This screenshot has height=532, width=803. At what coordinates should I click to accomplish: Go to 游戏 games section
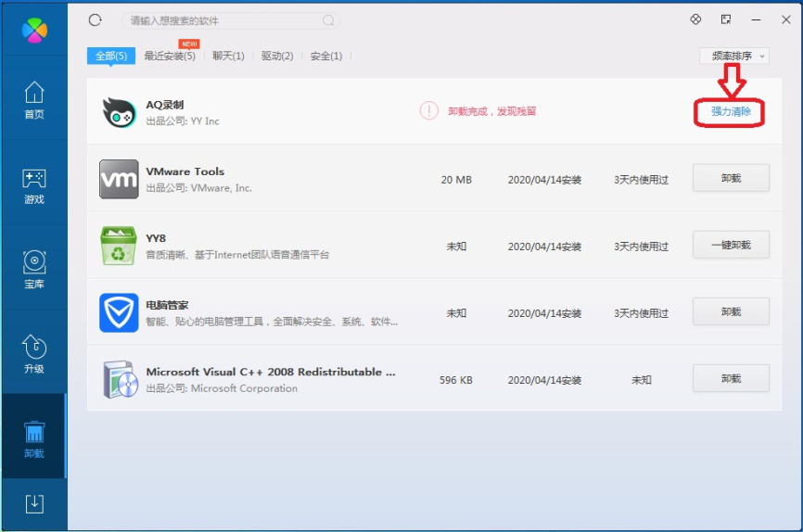[33, 185]
